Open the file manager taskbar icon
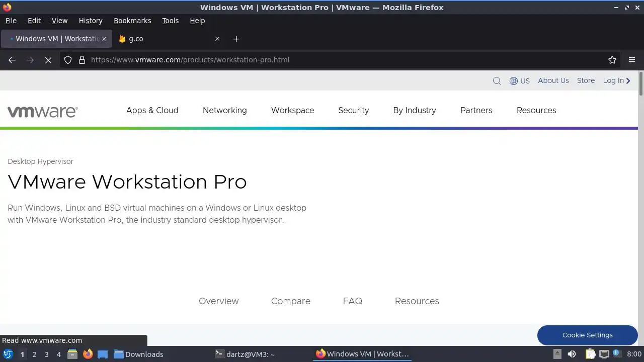This screenshot has width=644, height=362. 72,354
